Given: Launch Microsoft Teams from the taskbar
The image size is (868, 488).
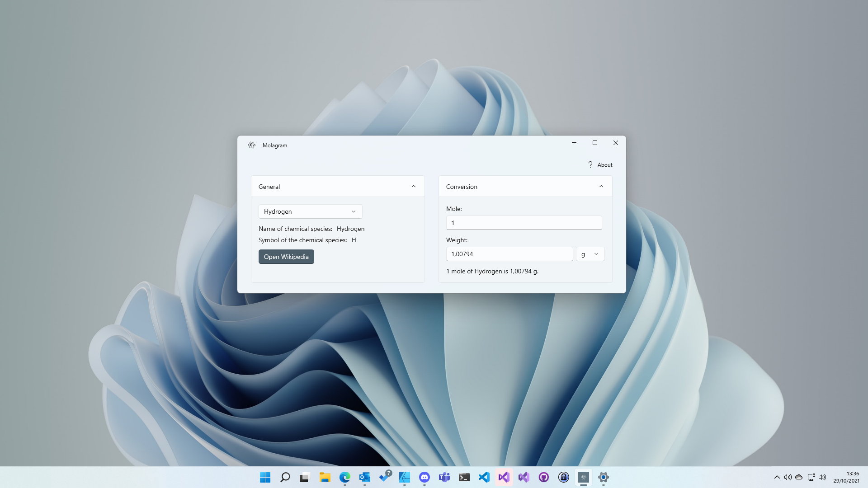Looking at the screenshot, I should click(x=444, y=477).
